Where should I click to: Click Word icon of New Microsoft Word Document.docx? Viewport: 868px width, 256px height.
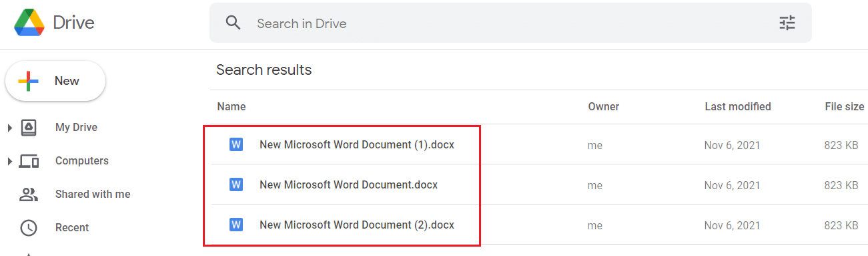(x=236, y=184)
